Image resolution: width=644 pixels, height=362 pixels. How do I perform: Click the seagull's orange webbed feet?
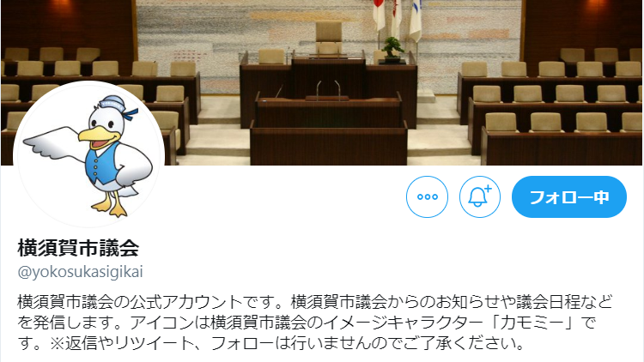(x=110, y=207)
